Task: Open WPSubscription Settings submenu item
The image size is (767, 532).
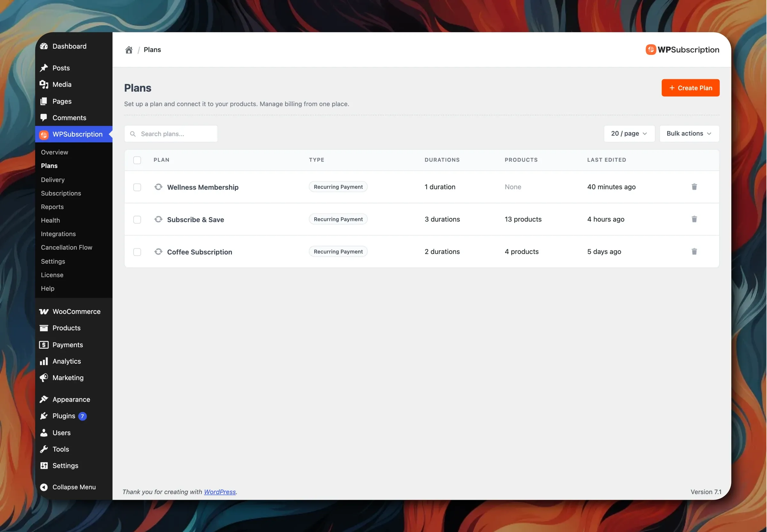Action: [53, 261]
